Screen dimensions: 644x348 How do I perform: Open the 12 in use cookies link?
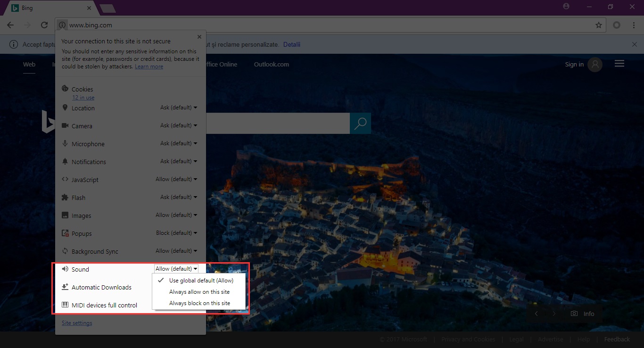[83, 98]
